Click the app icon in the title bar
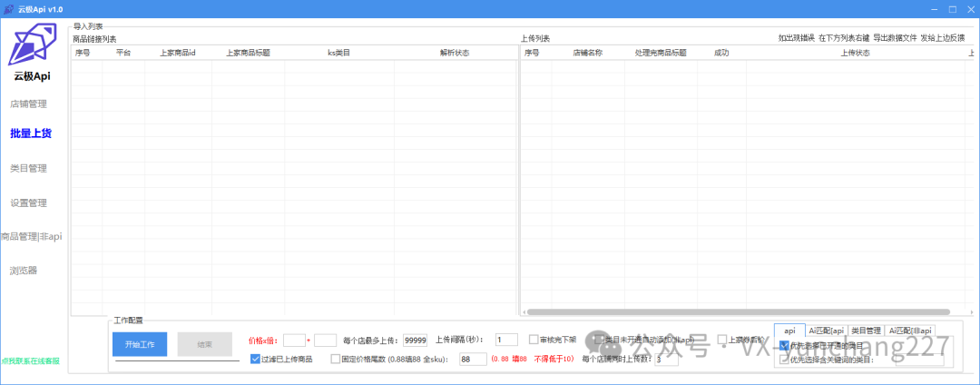Image resolution: width=980 pixels, height=385 pixels. 9,9
